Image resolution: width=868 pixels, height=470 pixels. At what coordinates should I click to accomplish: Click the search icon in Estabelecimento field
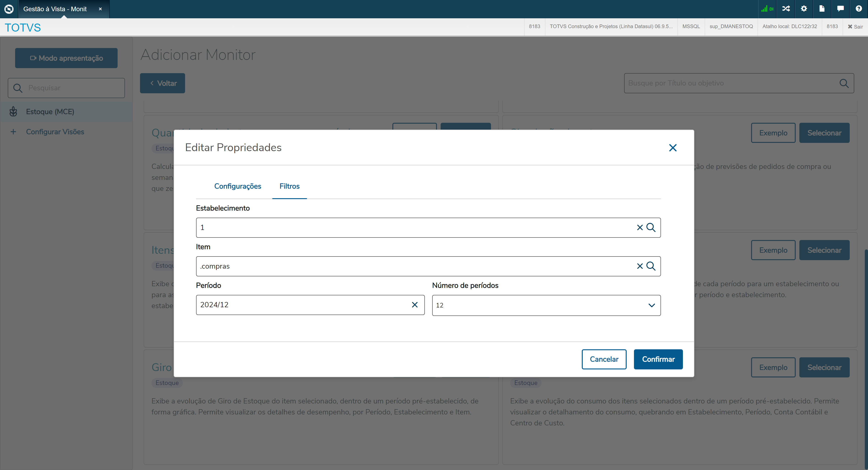tap(651, 228)
